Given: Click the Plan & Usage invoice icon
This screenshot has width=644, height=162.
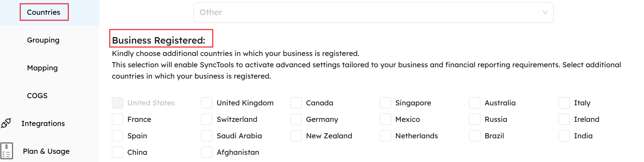Looking at the screenshot, I should 7,151.
